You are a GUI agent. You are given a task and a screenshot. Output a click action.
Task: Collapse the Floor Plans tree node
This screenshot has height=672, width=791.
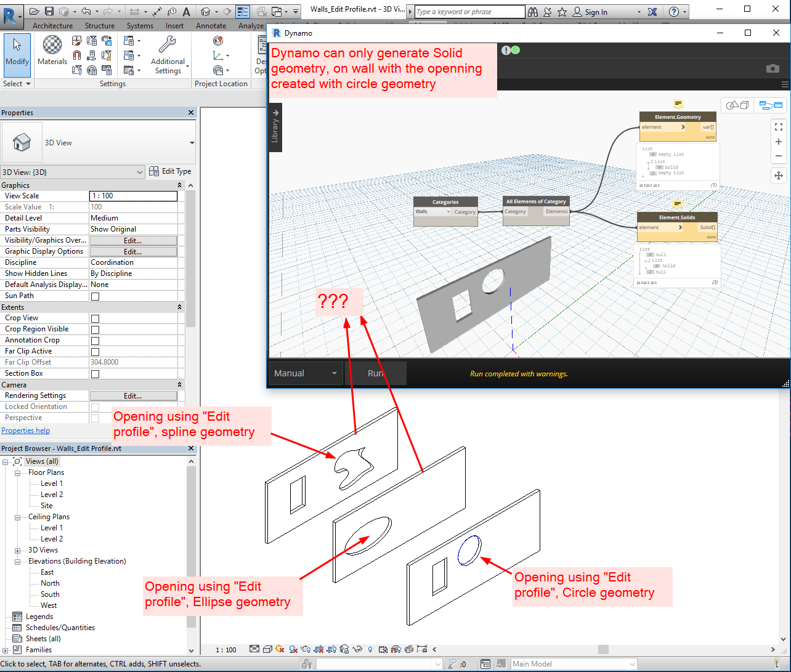click(18, 472)
